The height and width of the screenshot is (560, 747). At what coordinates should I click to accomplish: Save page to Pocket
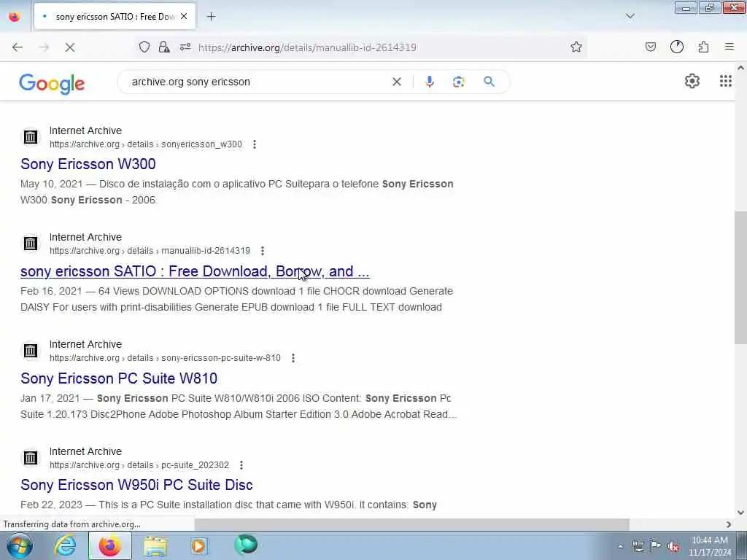click(651, 47)
